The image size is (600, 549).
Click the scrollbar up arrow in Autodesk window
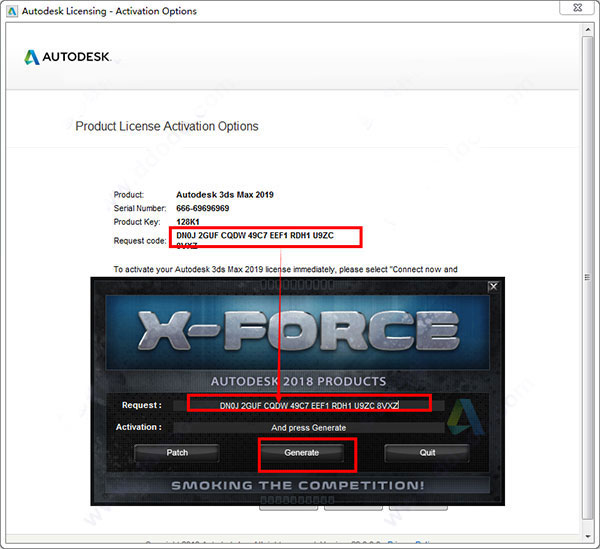point(588,29)
